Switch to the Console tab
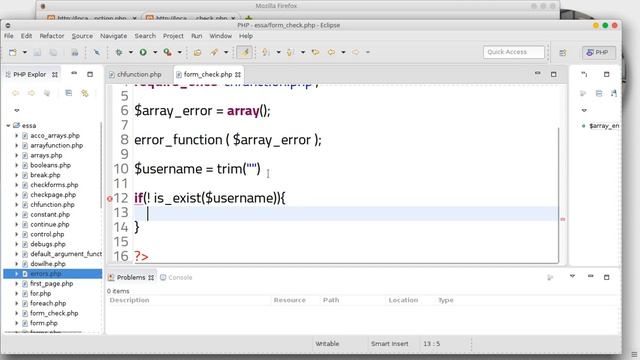This screenshot has height=360, width=640. pyautogui.click(x=176, y=278)
